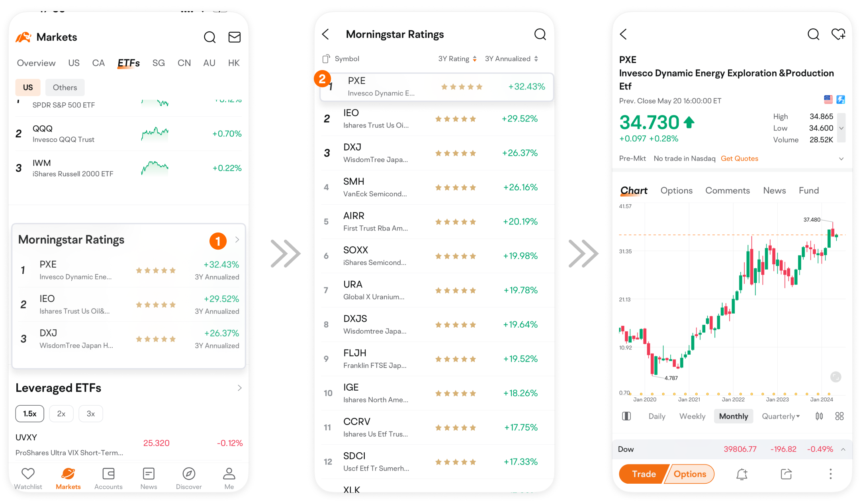The image size is (861, 504).
Task: Open the CA market tab
Action: (x=98, y=63)
